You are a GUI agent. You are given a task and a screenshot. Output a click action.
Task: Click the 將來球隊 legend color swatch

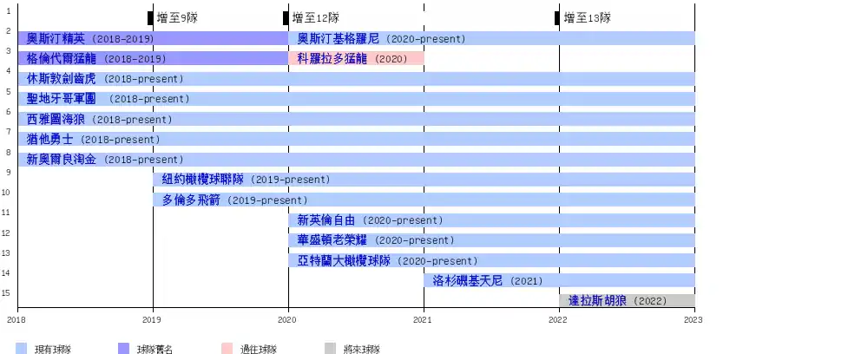330,349
